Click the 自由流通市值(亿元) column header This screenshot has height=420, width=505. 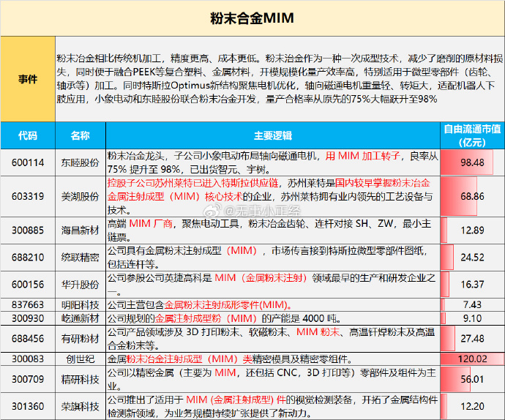(x=472, y=135)
